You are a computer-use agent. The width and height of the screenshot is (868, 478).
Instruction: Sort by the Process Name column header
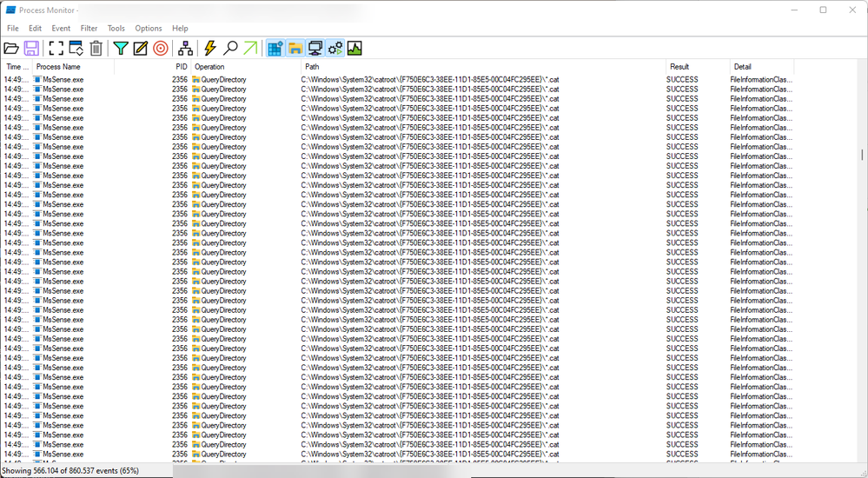click(73, 66)
